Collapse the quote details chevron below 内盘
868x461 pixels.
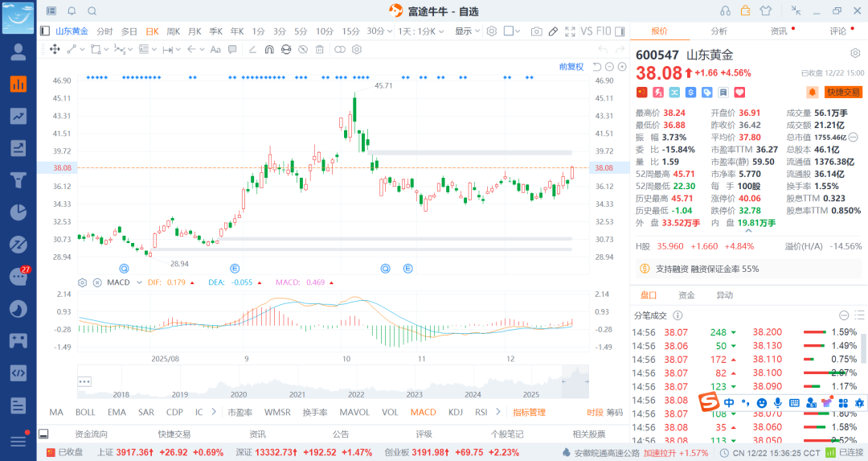point(748,230)
